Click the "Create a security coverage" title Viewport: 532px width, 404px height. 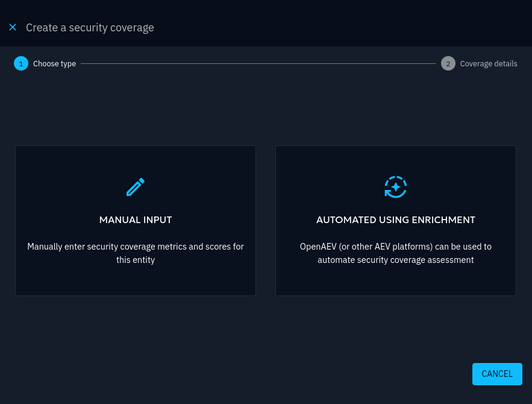pyautogui.click(x=90, y=28)
